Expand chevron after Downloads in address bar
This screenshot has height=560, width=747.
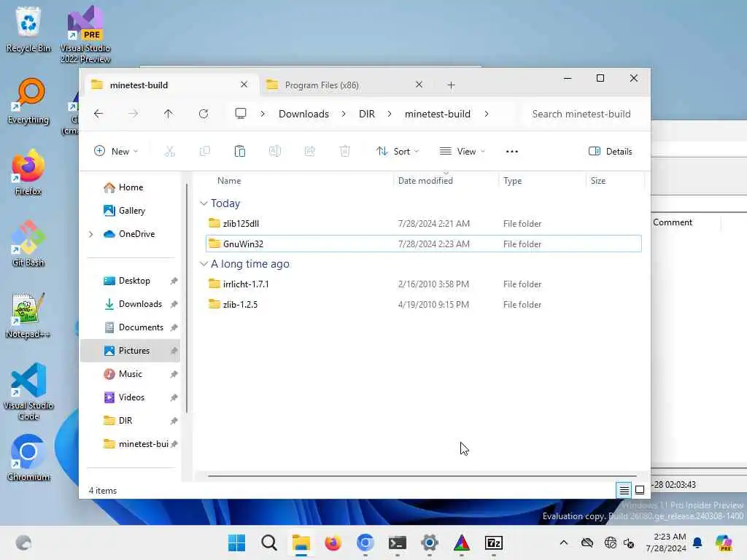coord(344,114)
